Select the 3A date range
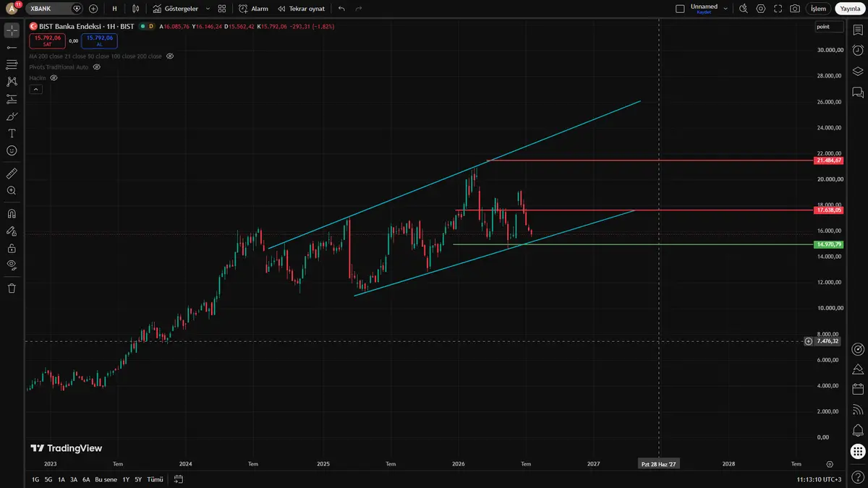 pos(74,479)
